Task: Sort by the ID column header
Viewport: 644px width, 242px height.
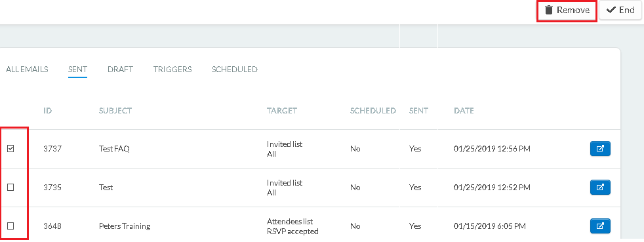Action: pyautogui.click(x=48, y=111)
